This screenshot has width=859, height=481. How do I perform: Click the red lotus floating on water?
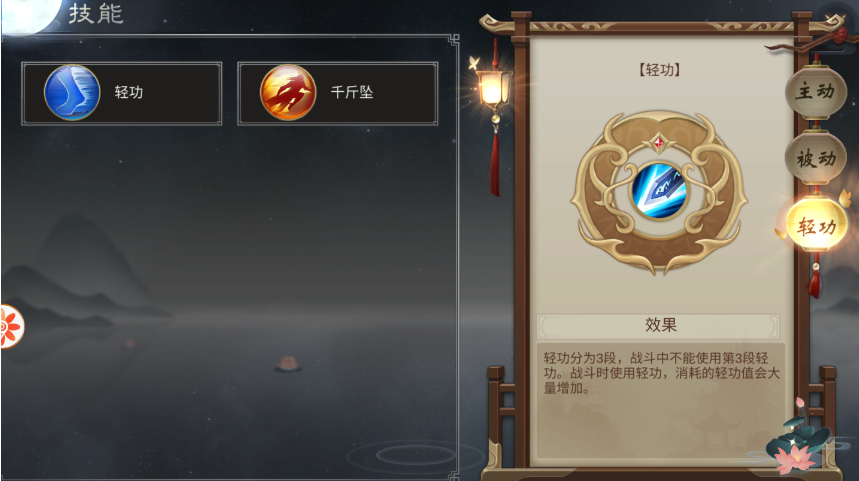tap(288, 364)
